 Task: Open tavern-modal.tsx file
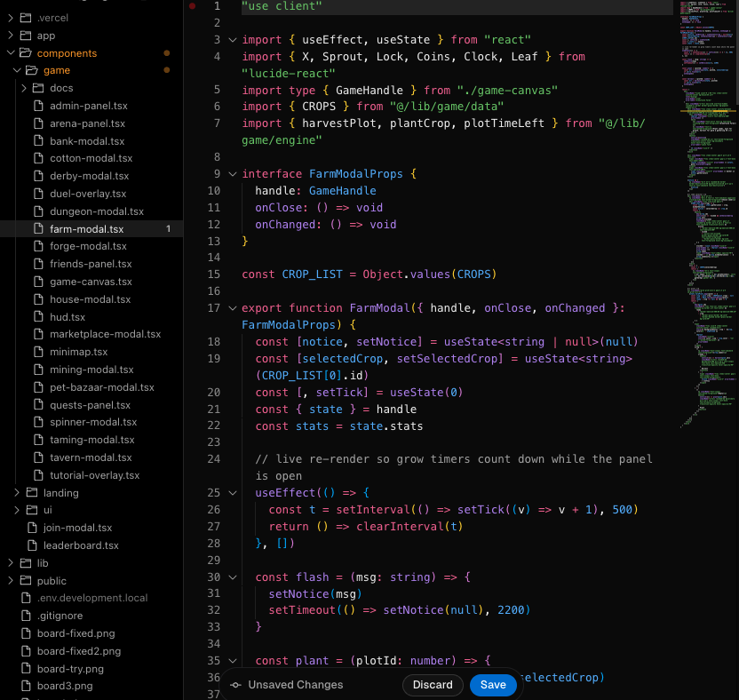[91, 457]
